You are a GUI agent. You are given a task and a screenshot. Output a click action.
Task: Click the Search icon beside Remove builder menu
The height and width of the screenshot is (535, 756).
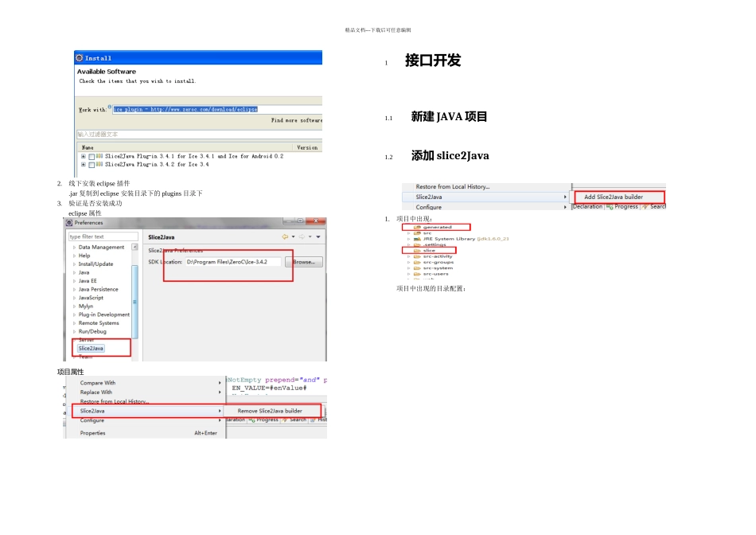(284, 420)
